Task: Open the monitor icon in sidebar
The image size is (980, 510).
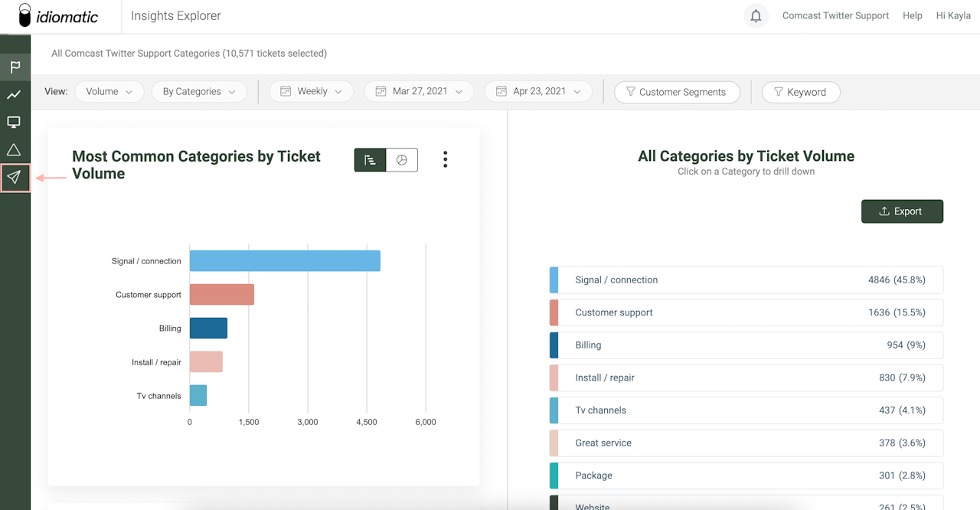Action: coord(15,123)
